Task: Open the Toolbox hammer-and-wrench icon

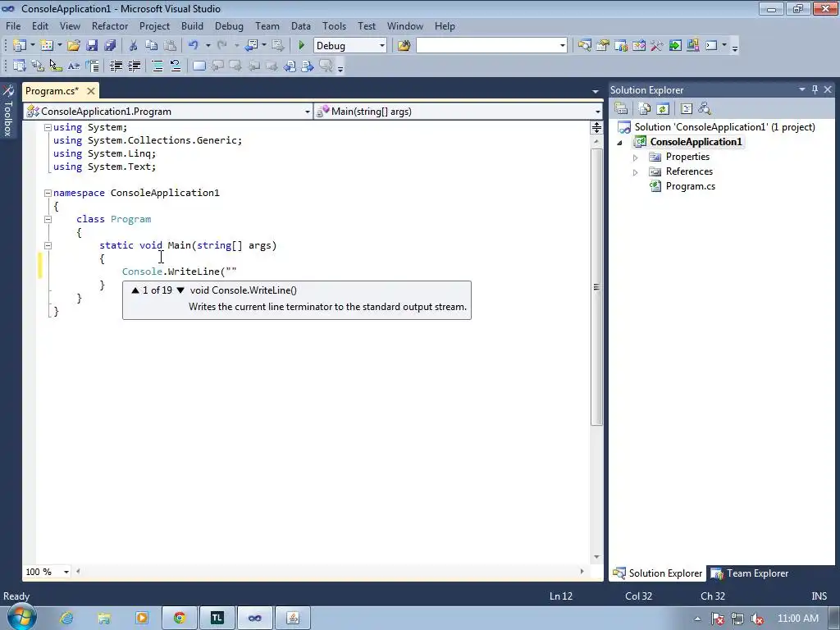Action: pyautogui.click(x=657, y=46)
